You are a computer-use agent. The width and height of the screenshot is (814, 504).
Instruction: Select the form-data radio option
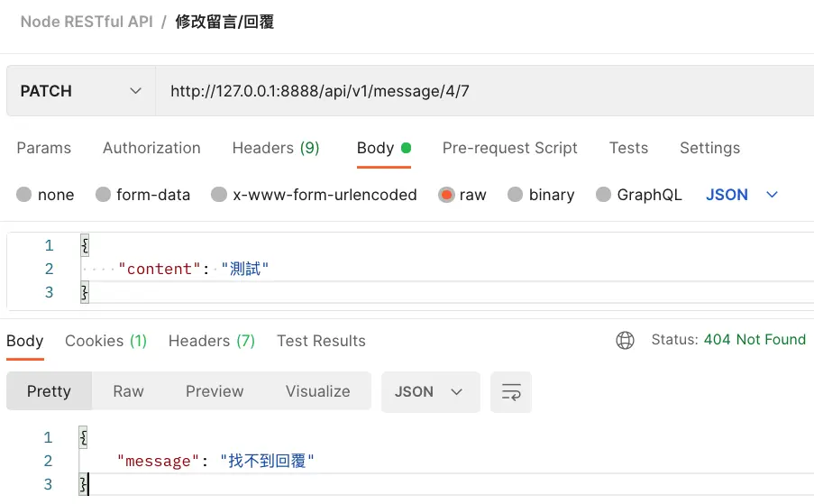point(103,195)
